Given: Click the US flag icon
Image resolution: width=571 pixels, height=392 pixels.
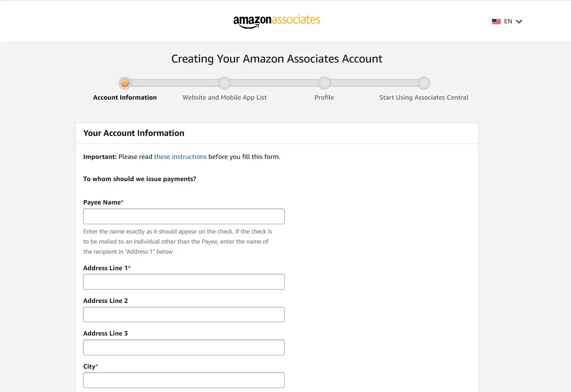Looking at the screenshot, I should pos(496,21).
